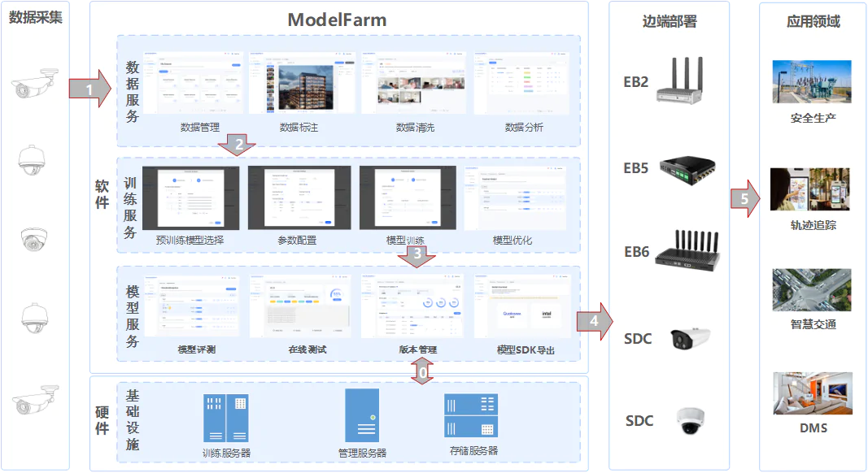This screenshot has height=473, width=868.
Task: Click the 硬件 layer label
Action: pos(102,420)
